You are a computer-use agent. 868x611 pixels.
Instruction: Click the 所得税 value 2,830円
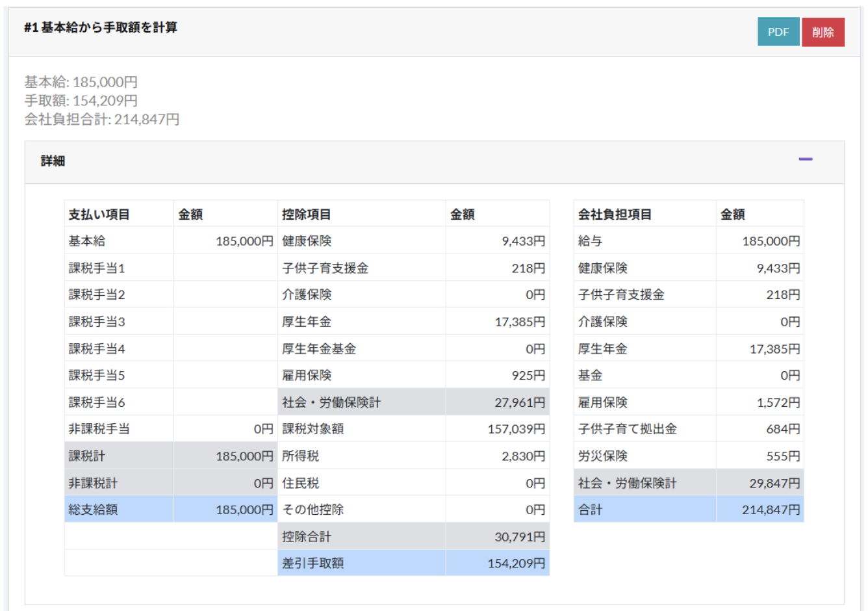click(524, 456)
